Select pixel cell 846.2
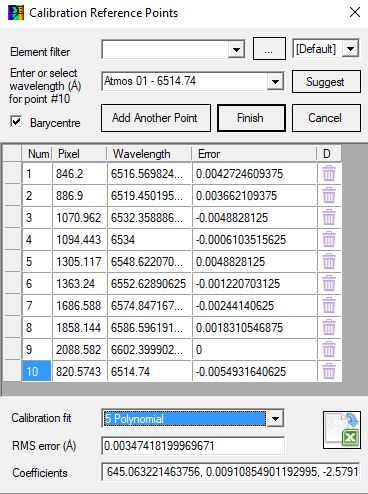The image size is (368, 494). pos(79,174)
